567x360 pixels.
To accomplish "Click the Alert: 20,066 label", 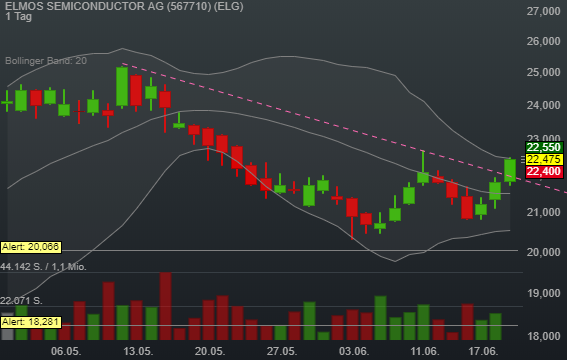I will pyautogui.click(x=31, y=247).
